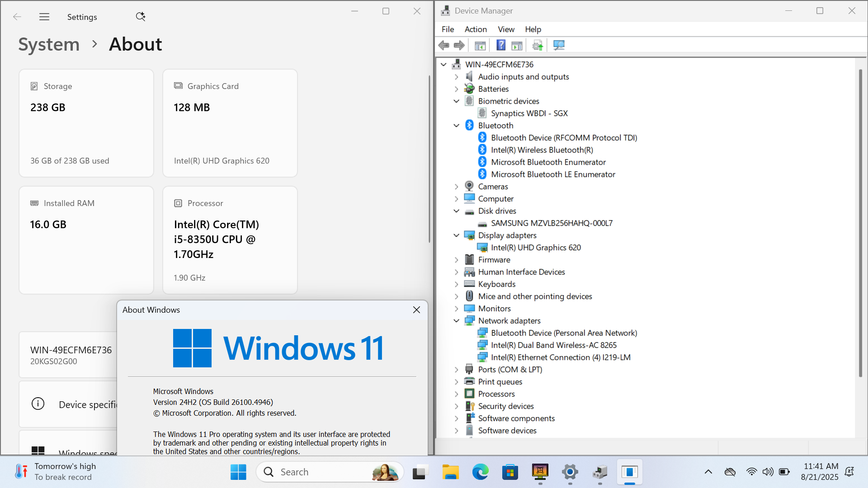Open Windows Start button on taskbar
868x488 pixels.
click(238, 472)
